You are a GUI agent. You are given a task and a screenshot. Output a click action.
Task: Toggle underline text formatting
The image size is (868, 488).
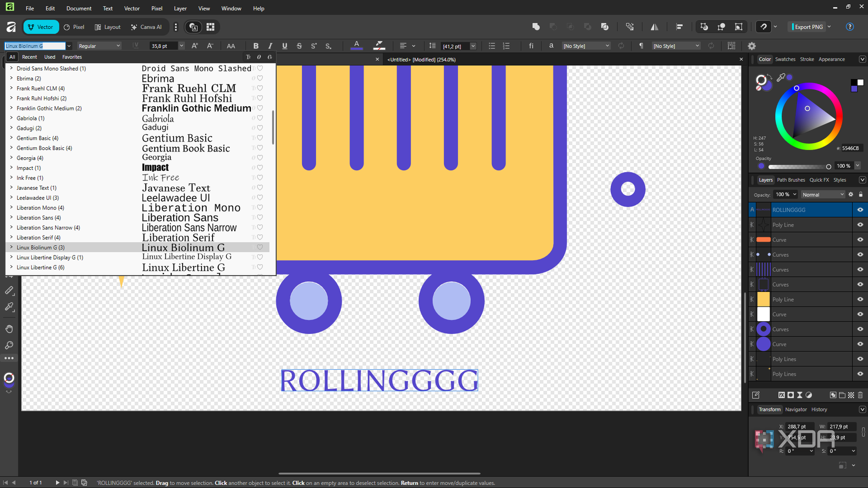click(285, 46)
